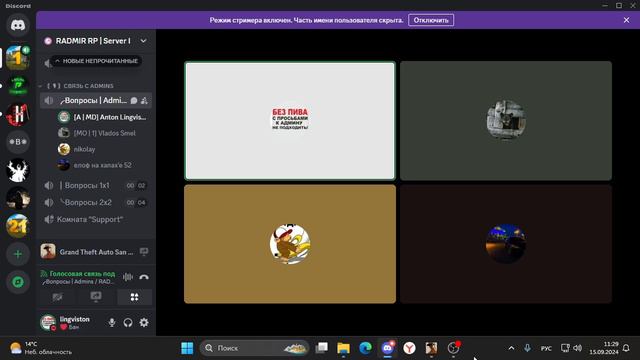This screenshot has height=360, width=640.
Task: Open the recording app taskbar icon with red dot
Action: pyautogui.click(x=453, y=348)
